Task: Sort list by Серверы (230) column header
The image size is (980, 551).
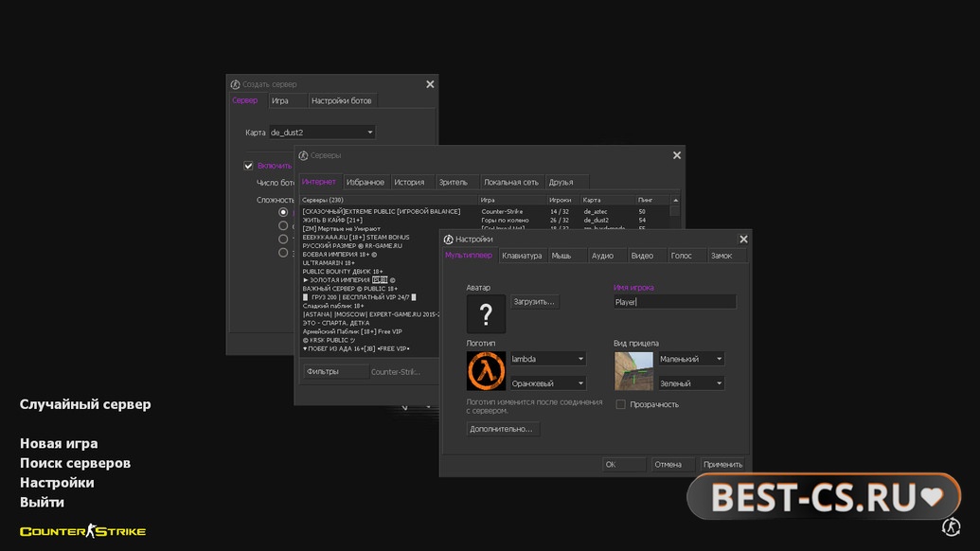Action: coord(389,200)
